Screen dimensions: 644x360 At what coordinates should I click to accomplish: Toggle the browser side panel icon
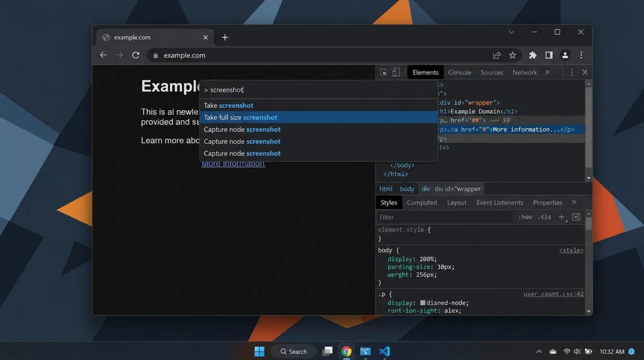click(x=548, y=55)
